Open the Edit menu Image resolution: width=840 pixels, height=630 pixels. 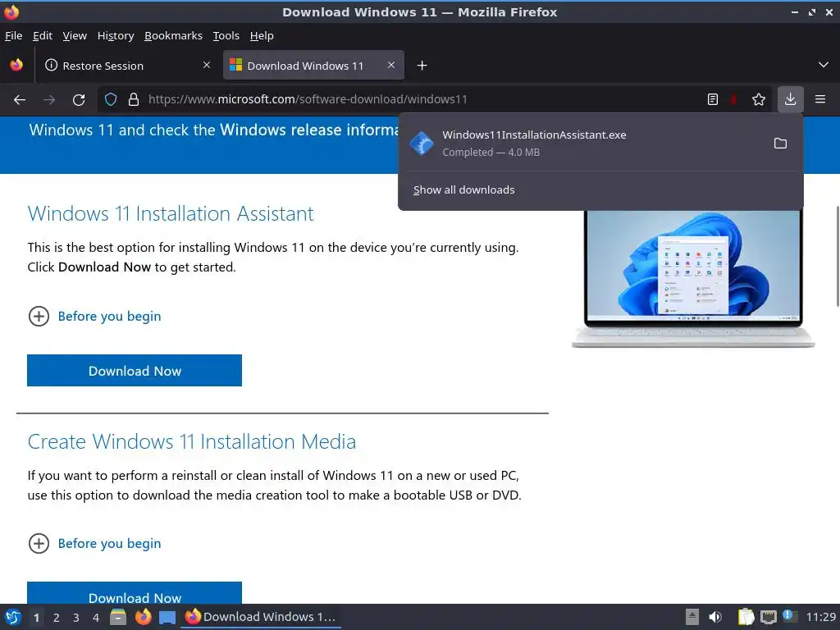[43, 36]
